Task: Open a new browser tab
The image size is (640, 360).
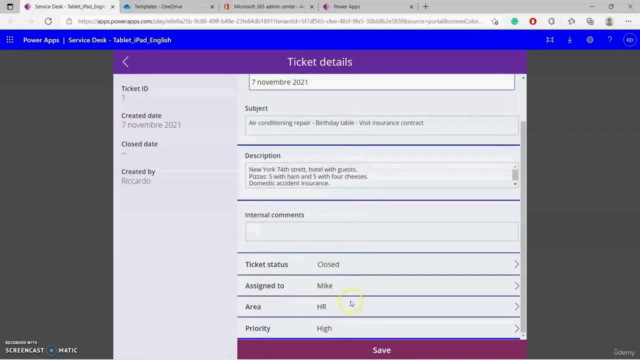Action: 426,7
